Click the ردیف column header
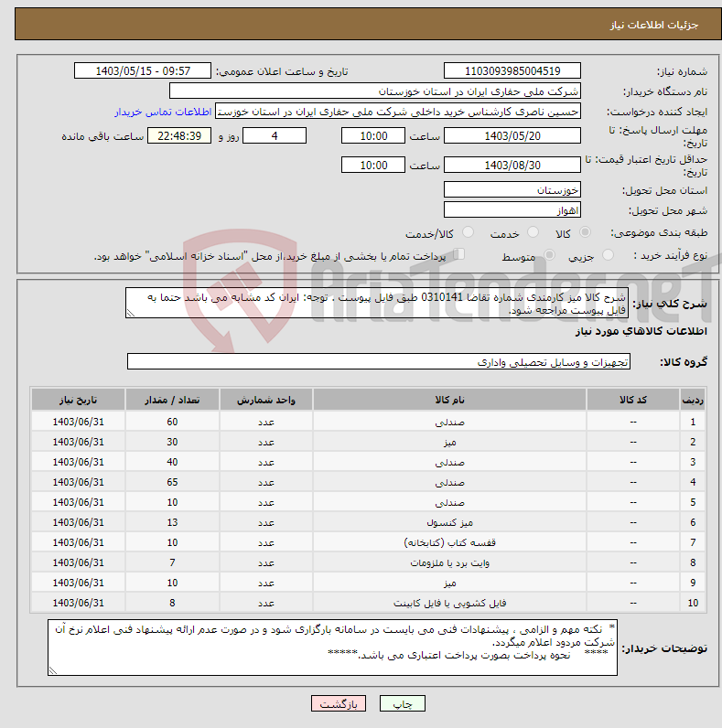 pos(693,400)
